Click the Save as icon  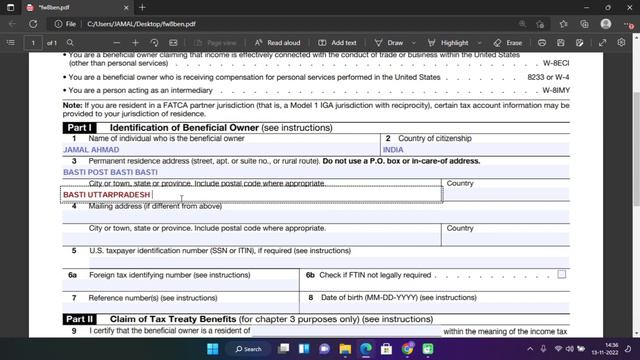(x=580, y=42)
